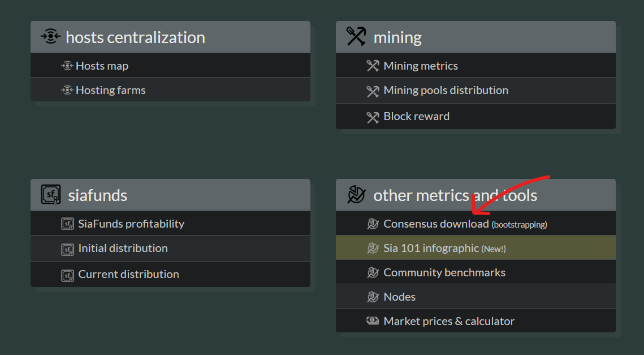Click the crossed pickaxe mining header icon
The image size is (644, 355).
click(356, 37)
